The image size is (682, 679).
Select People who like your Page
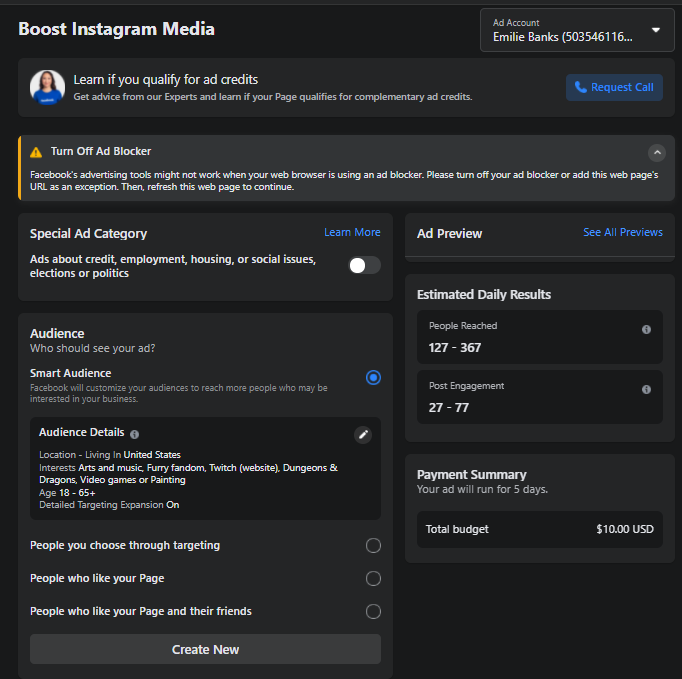(x=373, y=579)
